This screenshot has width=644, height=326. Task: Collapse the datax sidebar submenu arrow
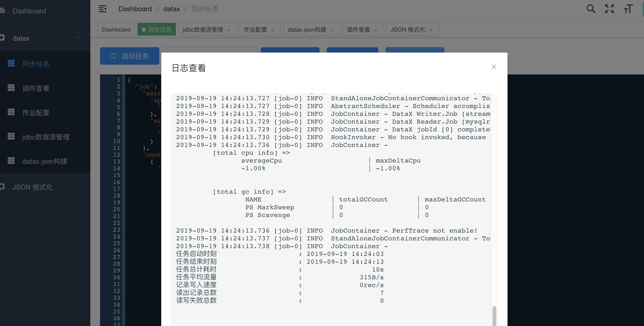(x=78, y=37)
